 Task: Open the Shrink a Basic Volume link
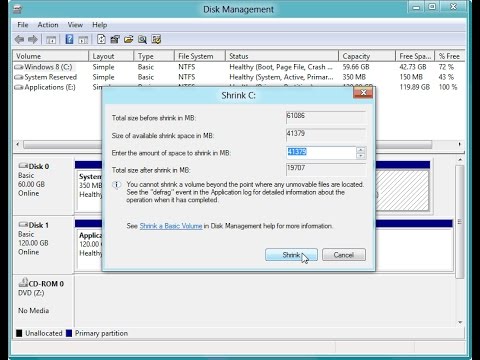point(171,226)
